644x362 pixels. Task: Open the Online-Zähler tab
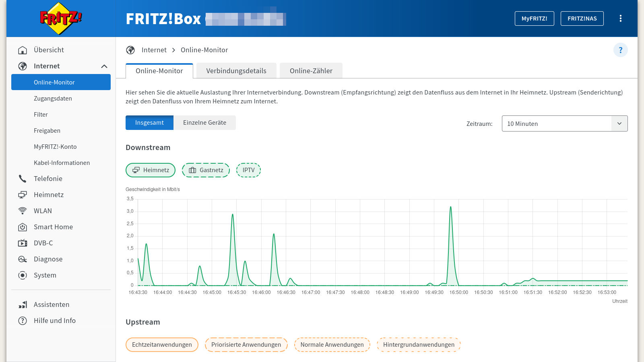coord(311,70)
